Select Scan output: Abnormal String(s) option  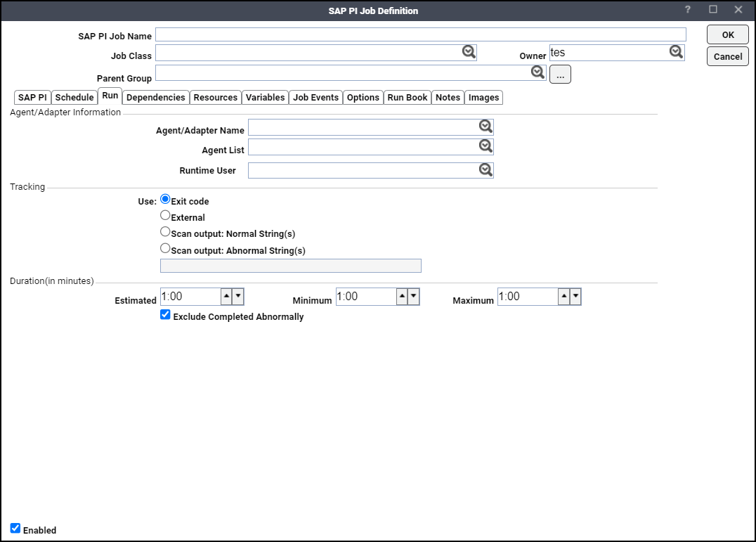click(165, 248)
